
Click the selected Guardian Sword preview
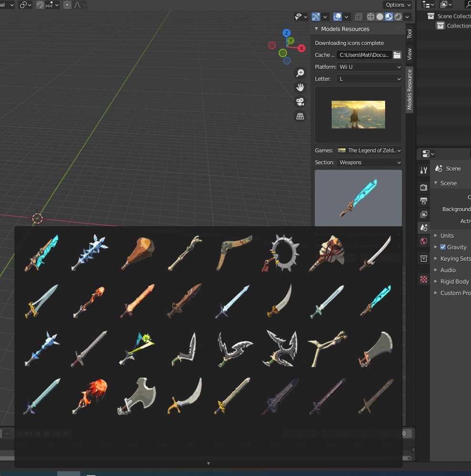coord(358,198)
